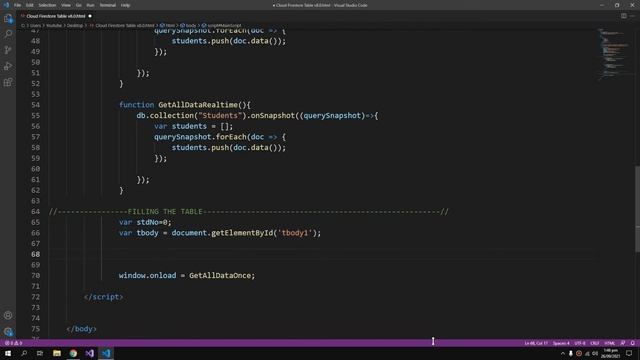The width and height of the screenshot is (640, 360).
Task: Click the GetAllDataRealtime function name
Action: point(198,105)
